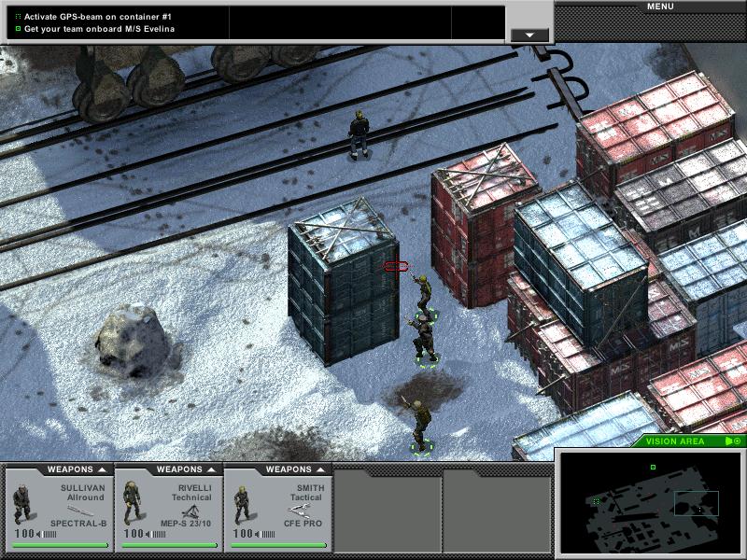Adjust Smith's noise level meter
Viewport: 747px width, 560px height.
coord(268,534)
